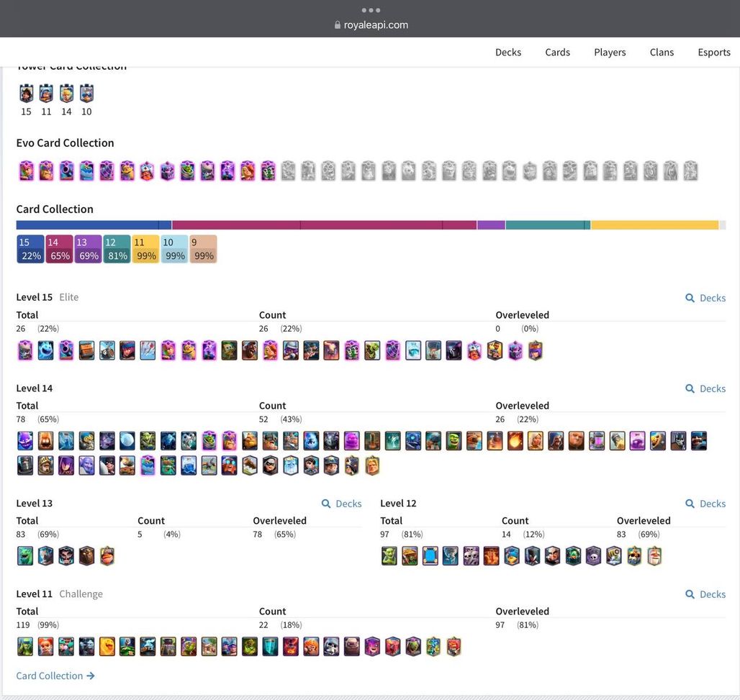Click the 'Evo Card Collection' heading
Image resolution: width=740 pixels, height=700 pixels.
point(65,142)
